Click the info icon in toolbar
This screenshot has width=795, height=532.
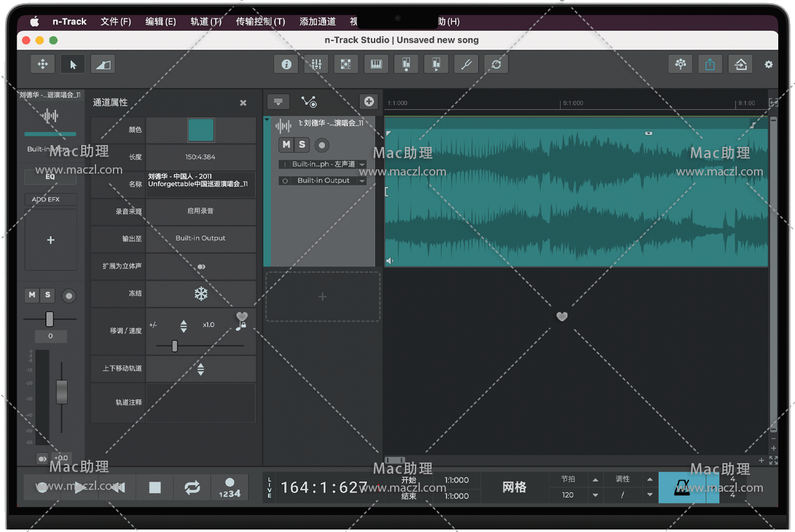[286, 64]
